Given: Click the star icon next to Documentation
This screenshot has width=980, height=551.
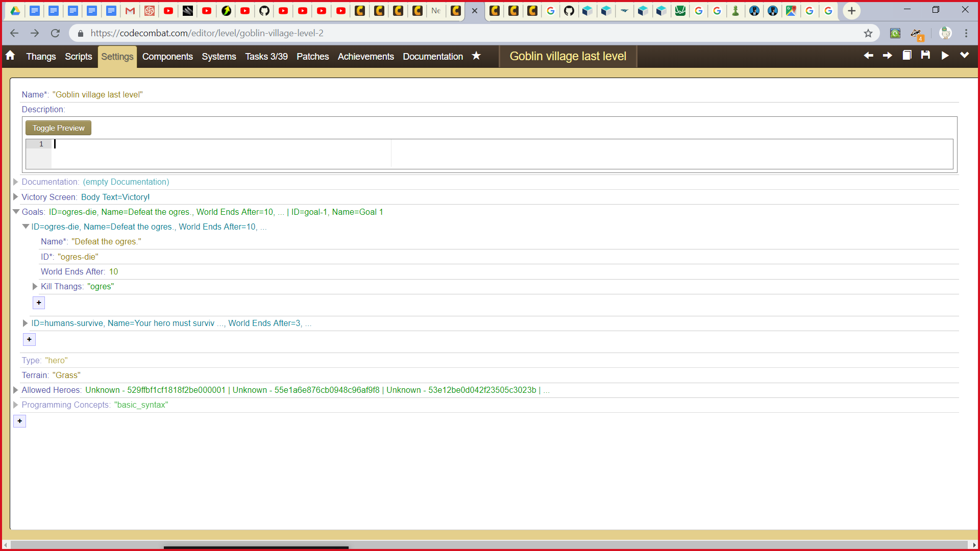Looking at the screenshot, I should (x=476, y=56).
